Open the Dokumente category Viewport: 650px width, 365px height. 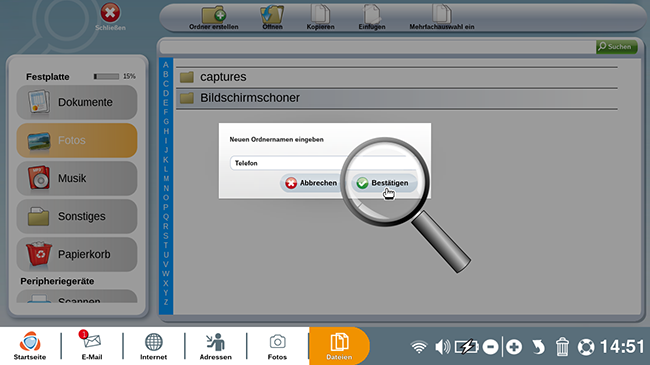tap(77, 102)
